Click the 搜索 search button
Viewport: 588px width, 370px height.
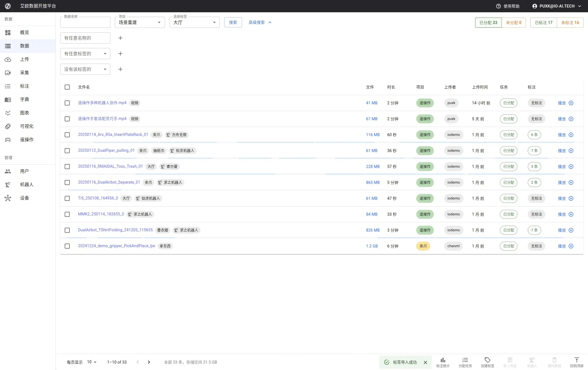pyautogui.click(x=233, y=22)
